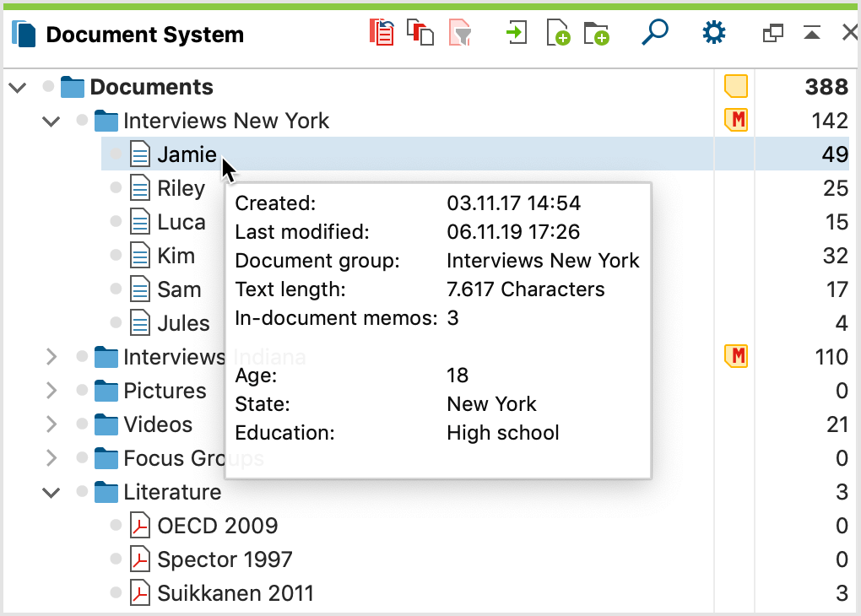Open the yellow memo on Documents row
The height and width of the screenshot is (616, 861).
click(736, 87)
